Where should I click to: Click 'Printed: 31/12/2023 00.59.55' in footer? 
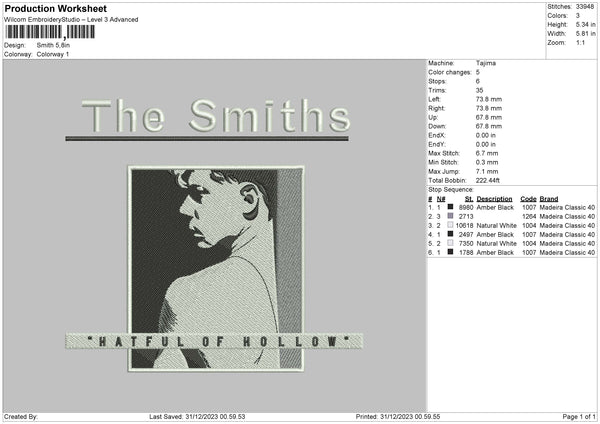398,417
